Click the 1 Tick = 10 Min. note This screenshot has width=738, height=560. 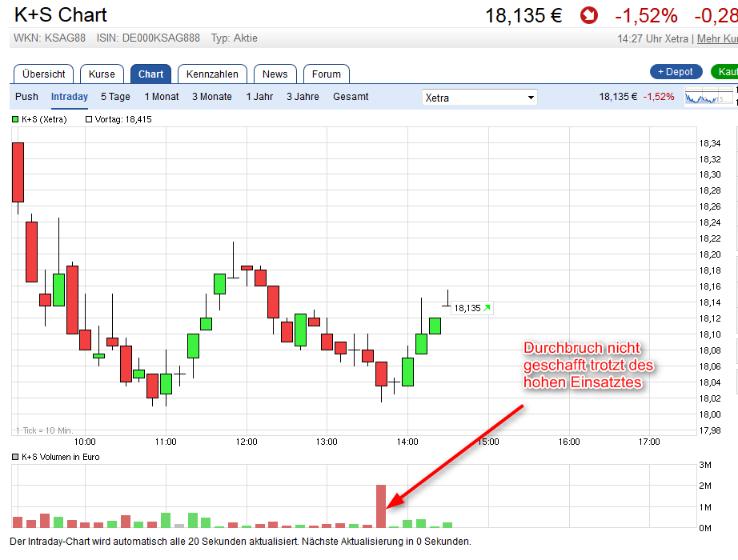coord(44,430)
